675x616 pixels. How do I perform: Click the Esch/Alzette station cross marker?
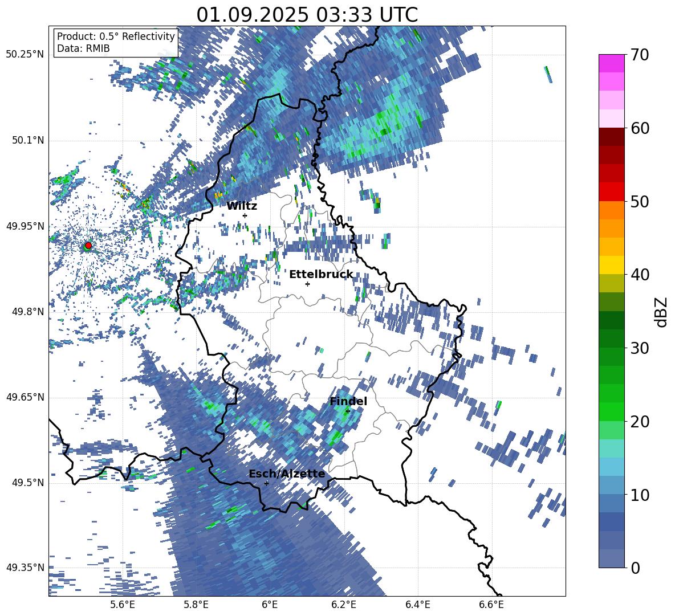[266, 483]
